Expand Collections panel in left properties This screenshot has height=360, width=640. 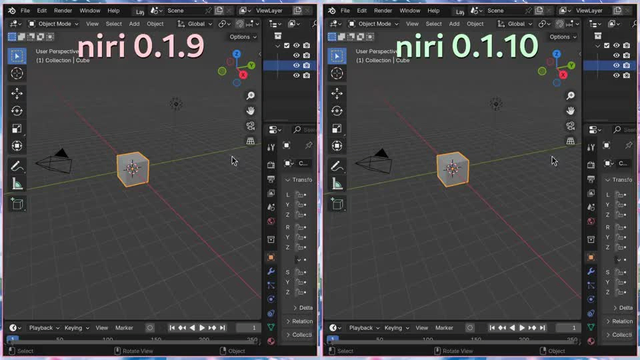299,335
